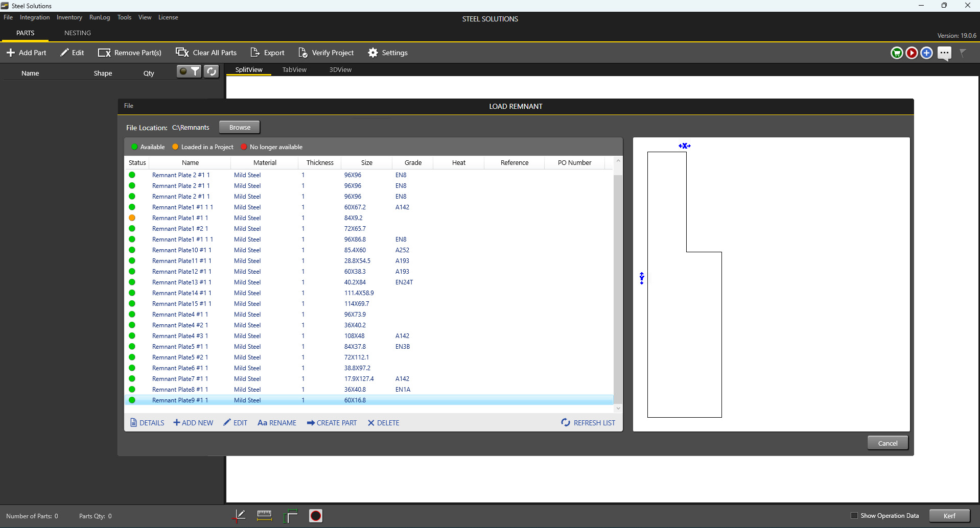Sort list by Thickness column header
This screenshot has width=980, height=528.
tap(320, 162)
